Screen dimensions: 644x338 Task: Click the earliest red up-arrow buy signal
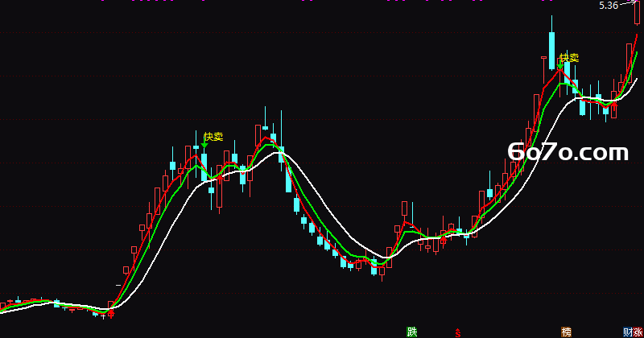111,315
